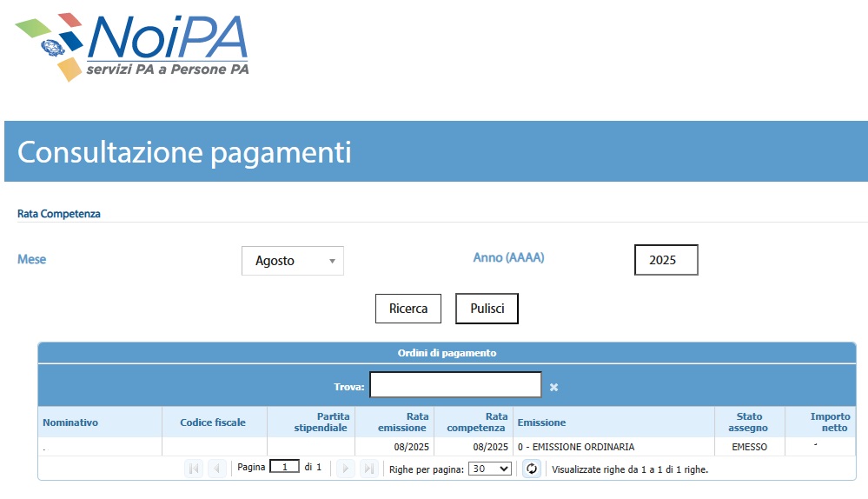
Task: Select the Pagina number input box
Action: (284, 467)
